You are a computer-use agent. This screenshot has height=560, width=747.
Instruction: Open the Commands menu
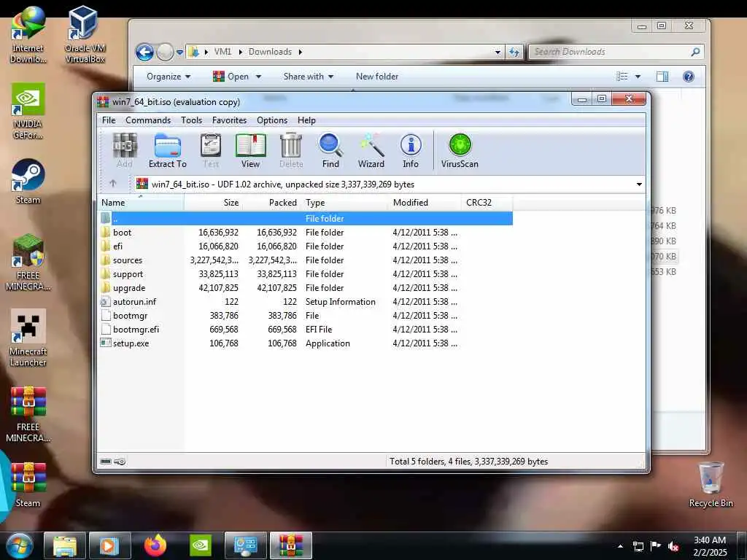click(x=148, y=120)
